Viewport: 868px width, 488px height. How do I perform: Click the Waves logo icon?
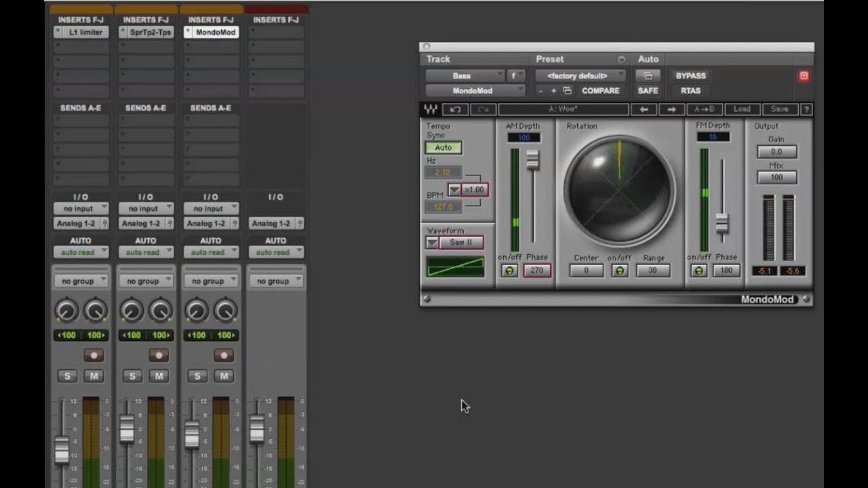point(431,109)
